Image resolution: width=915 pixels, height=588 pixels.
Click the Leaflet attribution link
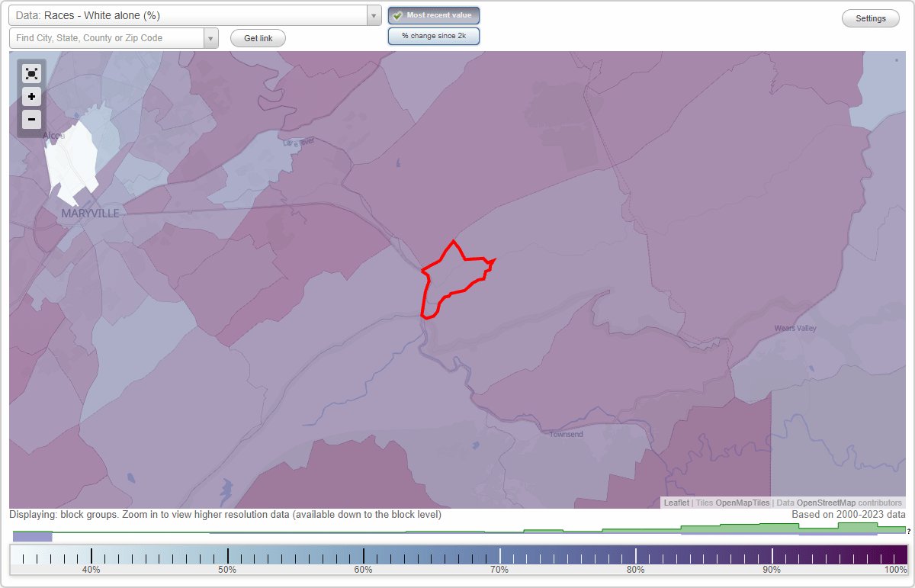coord(676,503)
